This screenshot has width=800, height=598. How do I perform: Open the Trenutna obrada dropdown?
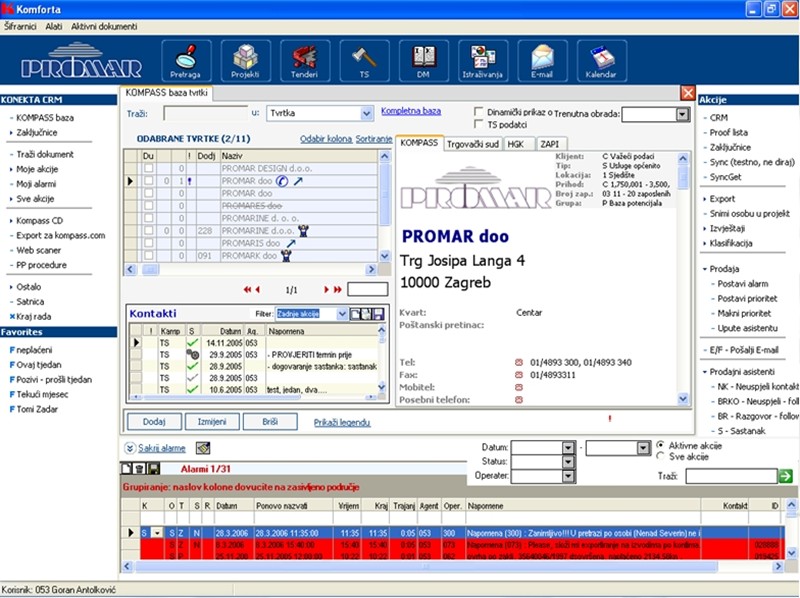point(683,114)
